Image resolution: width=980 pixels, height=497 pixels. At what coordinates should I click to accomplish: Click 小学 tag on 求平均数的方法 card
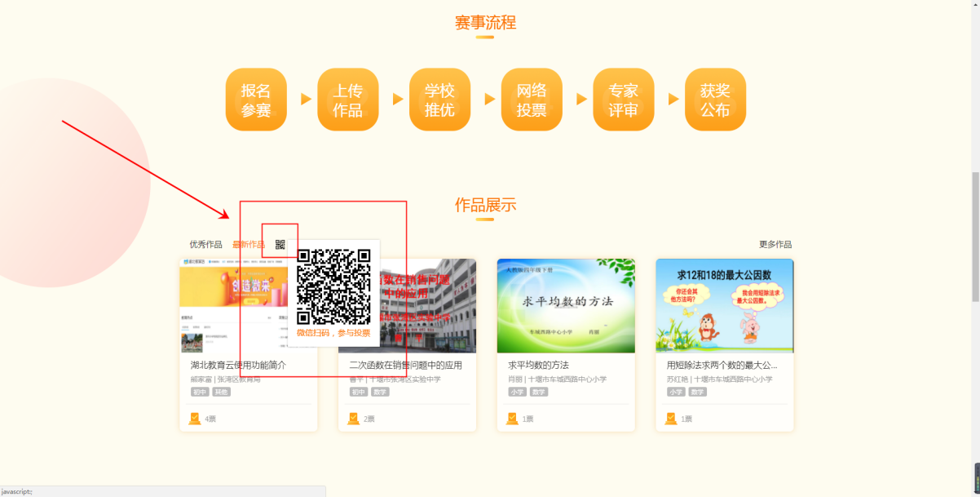517,392
